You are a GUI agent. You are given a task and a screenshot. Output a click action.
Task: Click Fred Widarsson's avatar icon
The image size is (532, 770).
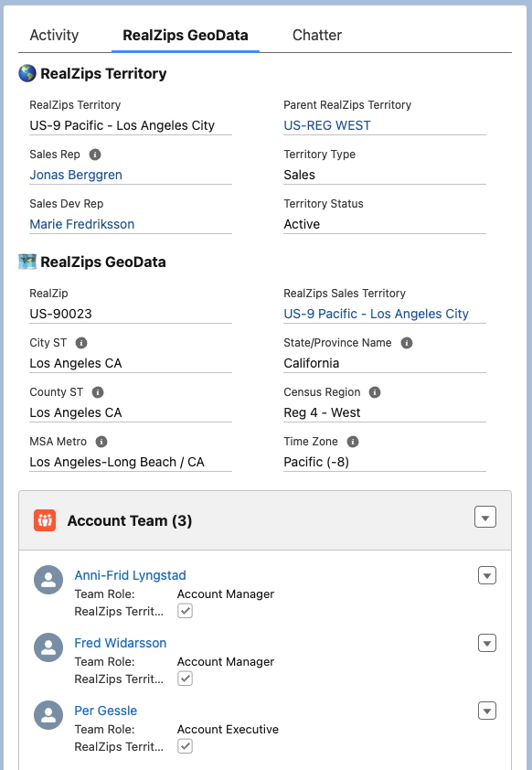pos(48,647)
